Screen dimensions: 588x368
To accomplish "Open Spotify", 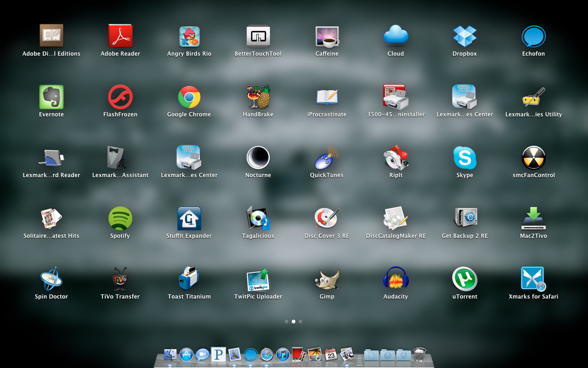I will point(120,218).
